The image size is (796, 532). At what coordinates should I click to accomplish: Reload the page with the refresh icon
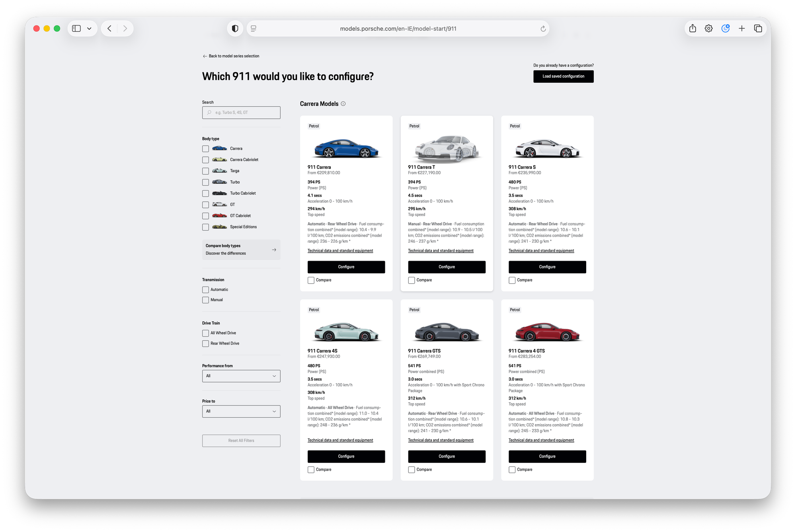pyautogui.click(x=543, y=29)
